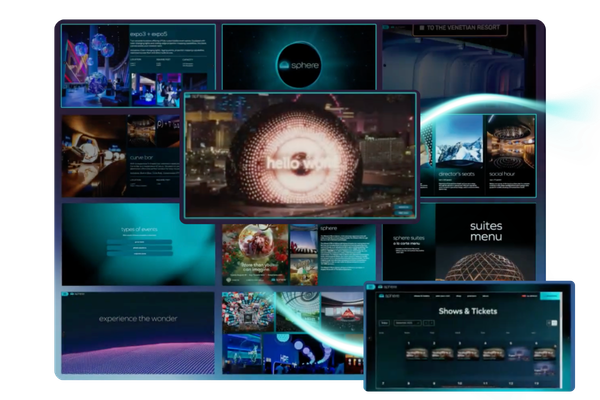Click the upper small button in the hello world panel corner
Screen dimensions: 600x400
pos(403,207)
